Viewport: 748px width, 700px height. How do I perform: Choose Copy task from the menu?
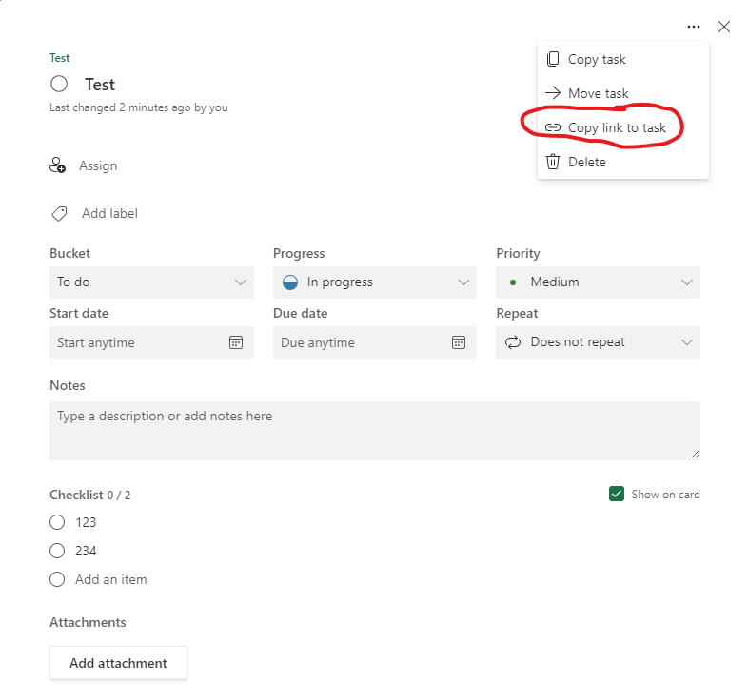tap(623, 59)
